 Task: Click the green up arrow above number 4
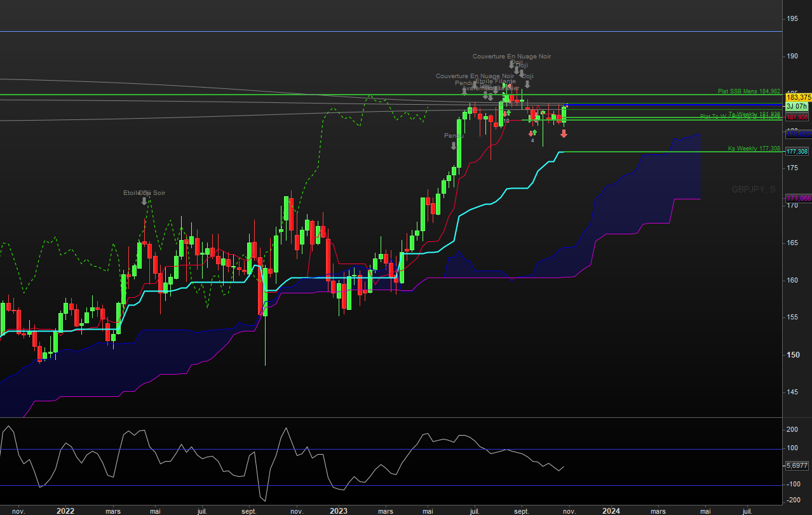(x=534, y=132)
